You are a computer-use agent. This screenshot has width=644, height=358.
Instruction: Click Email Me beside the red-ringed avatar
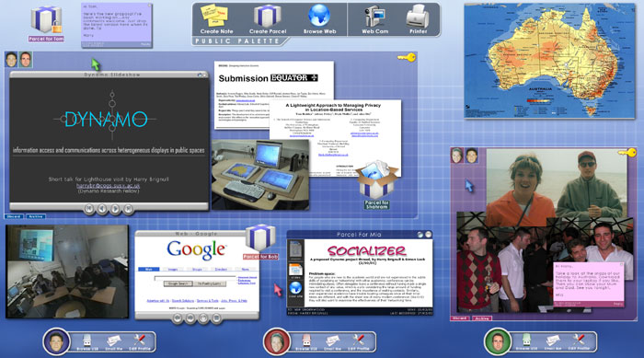pyautogui.click(x=333, y=342)
